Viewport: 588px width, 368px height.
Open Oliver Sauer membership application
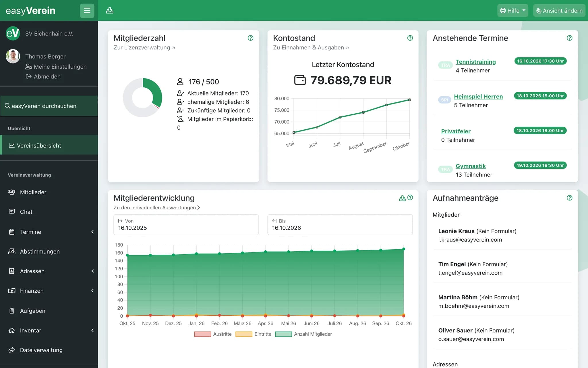tap(502, 335)
